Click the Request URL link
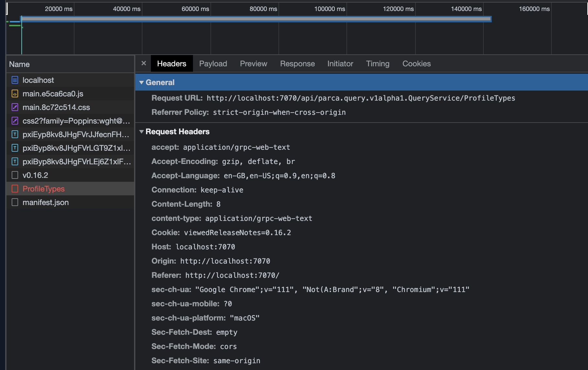 361,98
